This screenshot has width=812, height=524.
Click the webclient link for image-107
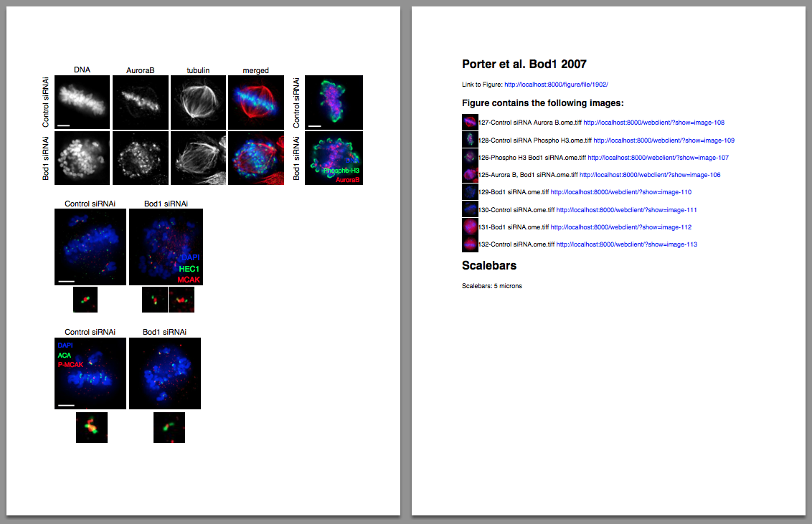pos(658,158)
